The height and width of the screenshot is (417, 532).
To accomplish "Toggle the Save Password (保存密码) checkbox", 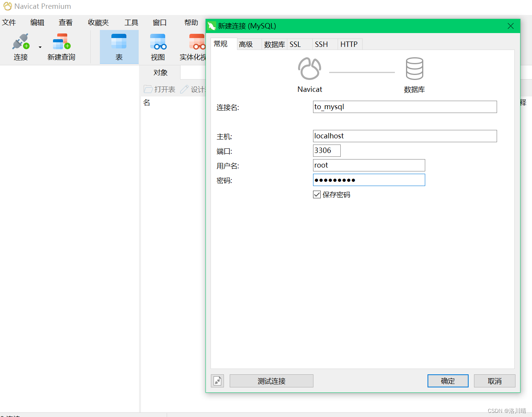I will (x=317, y=194).
